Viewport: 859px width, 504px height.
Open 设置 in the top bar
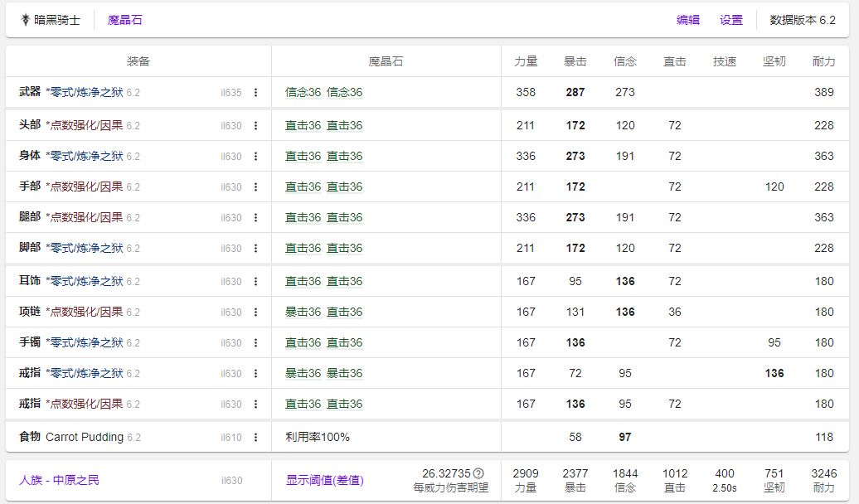731,20
